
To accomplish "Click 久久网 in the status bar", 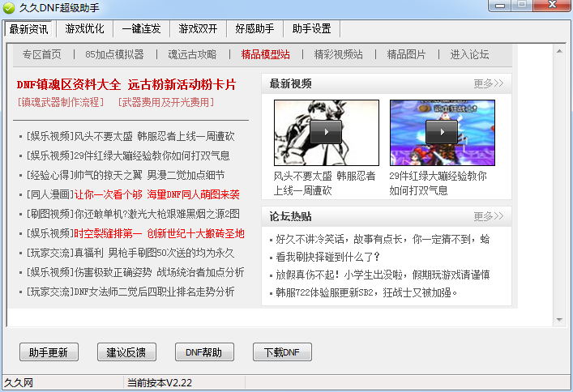I will 19,383.
